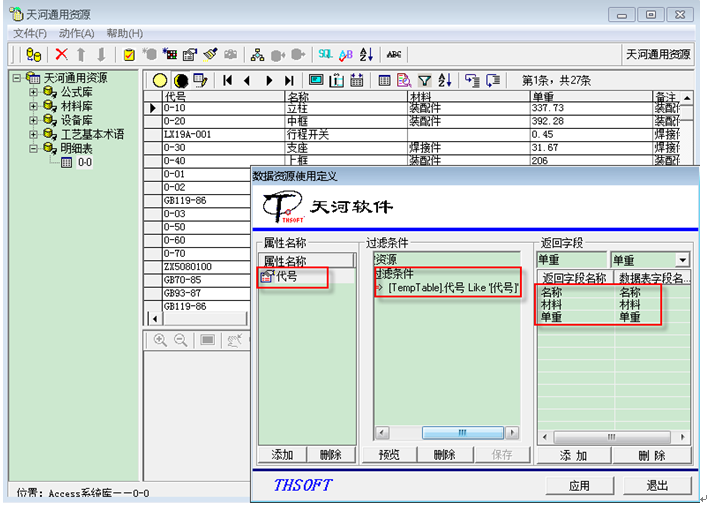Viewport: 714px width, 507px height.
Task: Click the SQL query icon
Action: [x=325, y=54]
